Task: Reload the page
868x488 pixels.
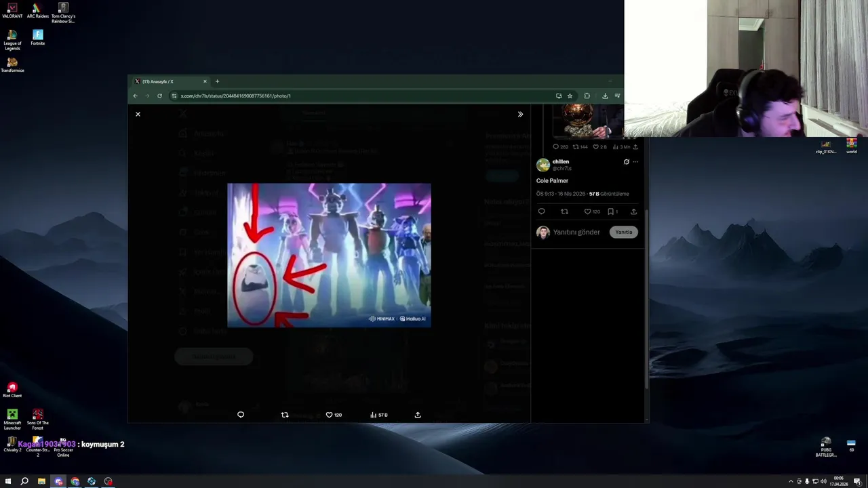Action: [x=159, y=96]
